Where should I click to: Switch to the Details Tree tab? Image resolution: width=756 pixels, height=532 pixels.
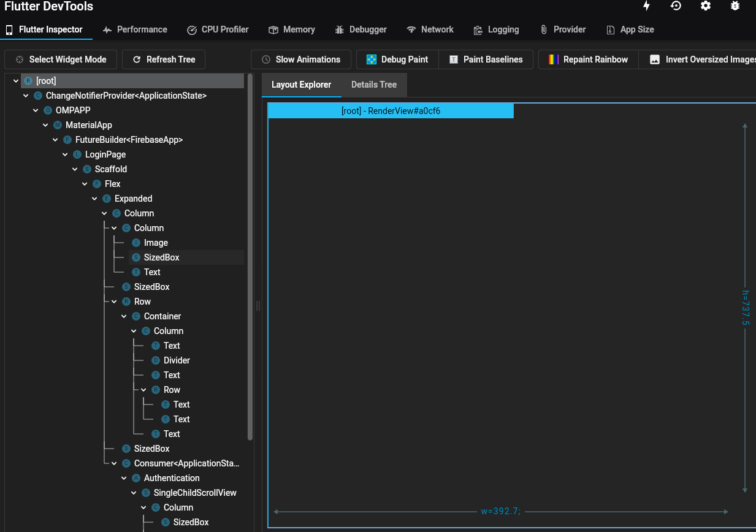tap(374, 85)
